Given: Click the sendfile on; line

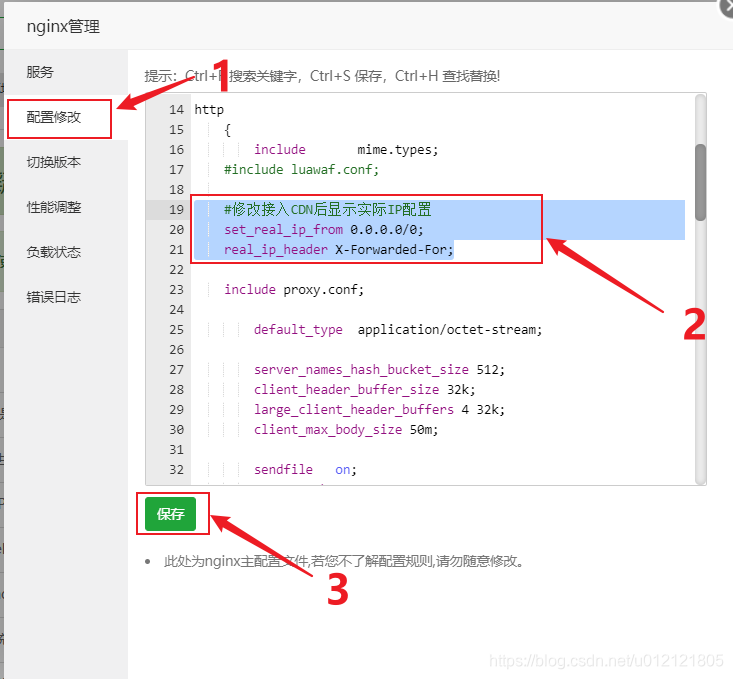Looking at the screenshot, I should [x=305, y=470].
